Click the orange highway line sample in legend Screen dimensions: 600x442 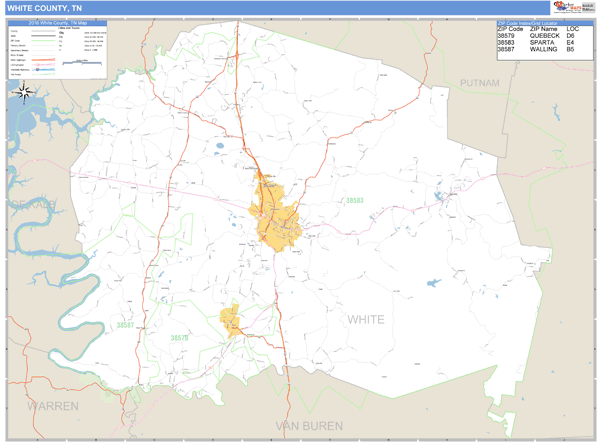tap(43, 60)
